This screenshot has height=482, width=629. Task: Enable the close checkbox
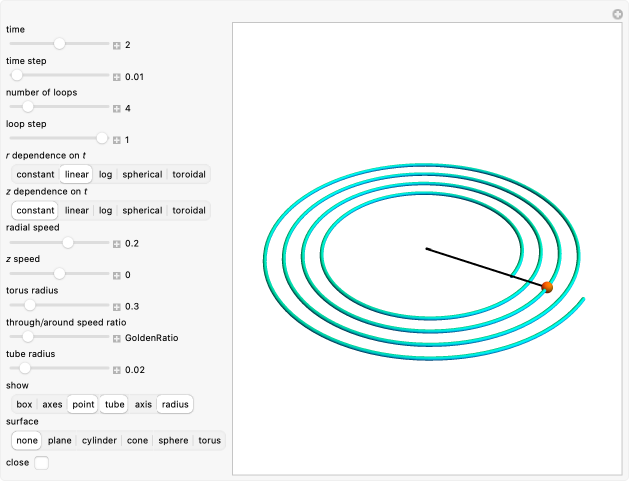pos(41,463)
